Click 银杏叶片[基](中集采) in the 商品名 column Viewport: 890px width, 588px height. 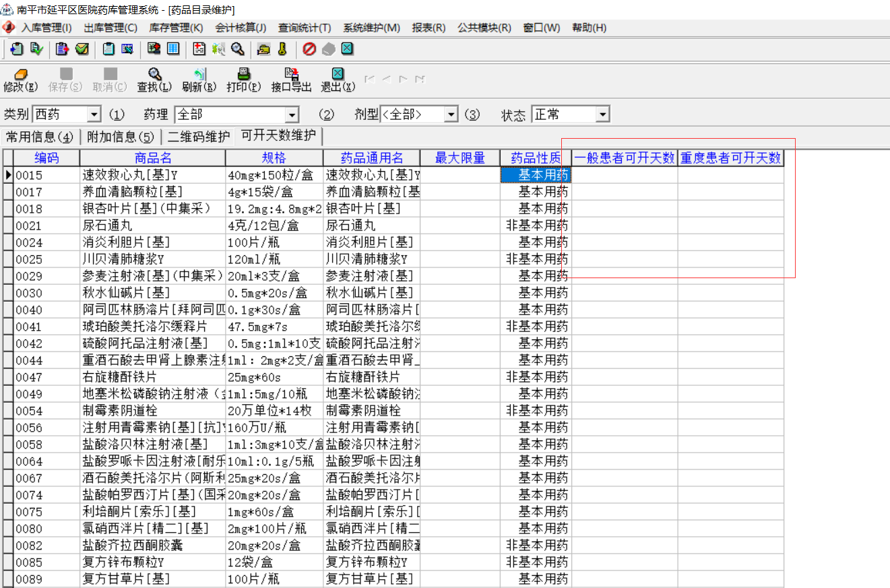(x=153, y=209)
